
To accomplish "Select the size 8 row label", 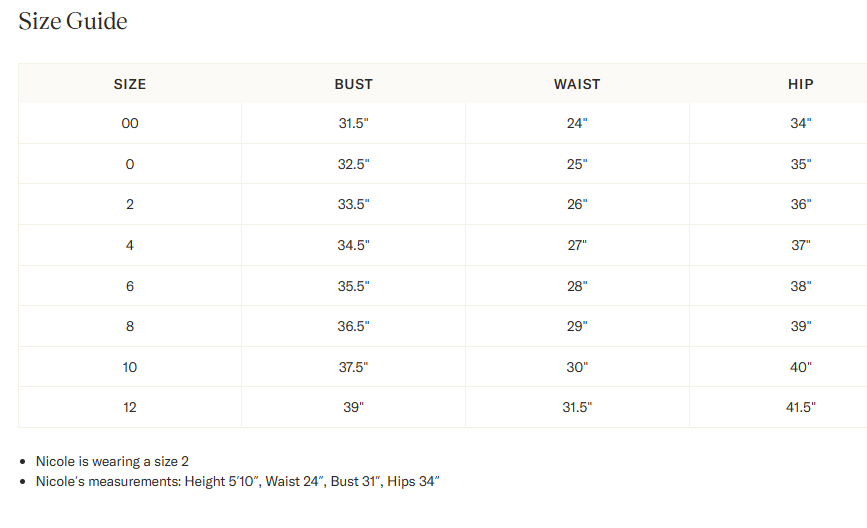I will 130,326.
